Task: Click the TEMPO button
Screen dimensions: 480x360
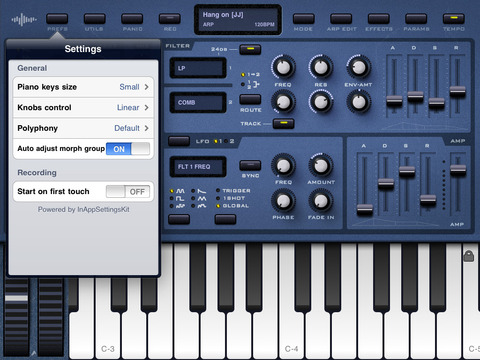Action: pos(454,19)
